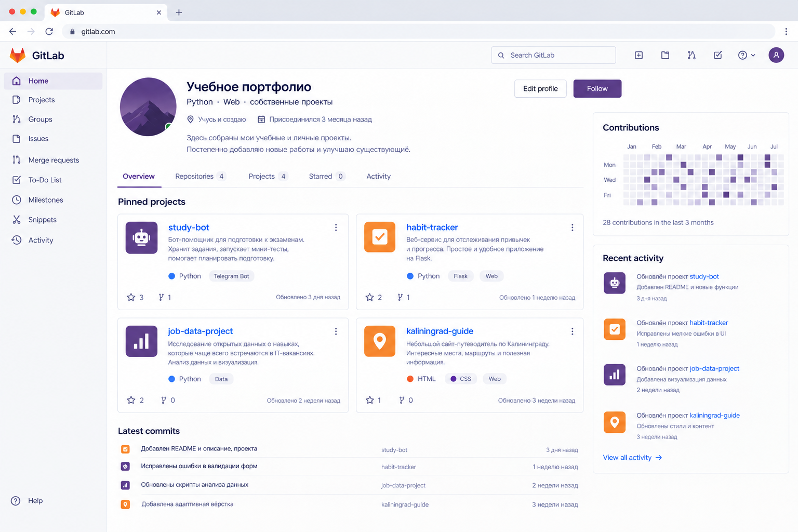The width and height of the screenshot is (798, 532).
Task: Click the study-bot robot icon
Action: 141,238
